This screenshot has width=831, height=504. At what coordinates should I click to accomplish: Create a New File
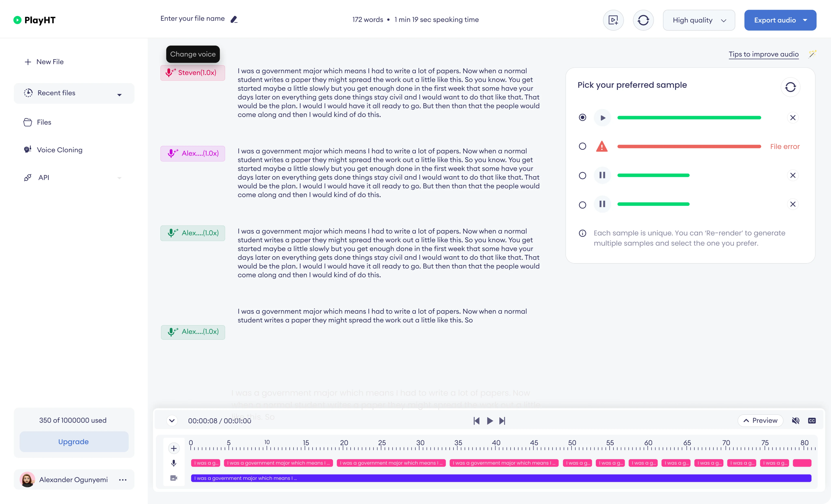pos(44,62)
